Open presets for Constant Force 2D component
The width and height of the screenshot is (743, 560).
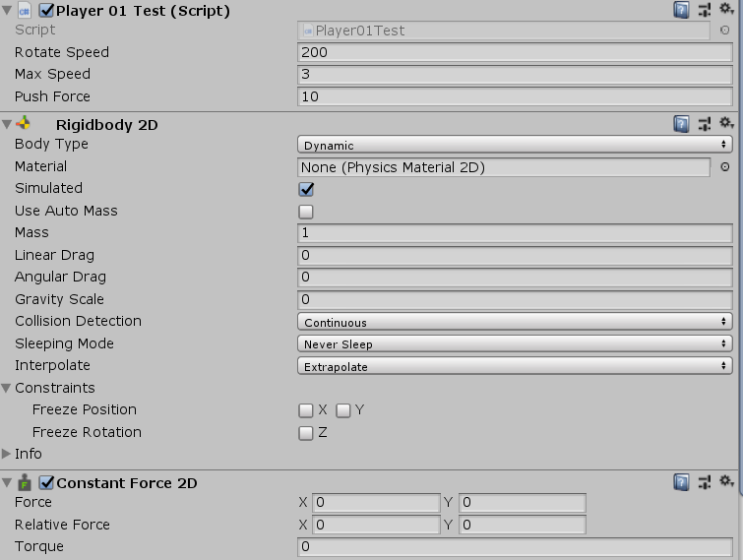coord(705,482)
